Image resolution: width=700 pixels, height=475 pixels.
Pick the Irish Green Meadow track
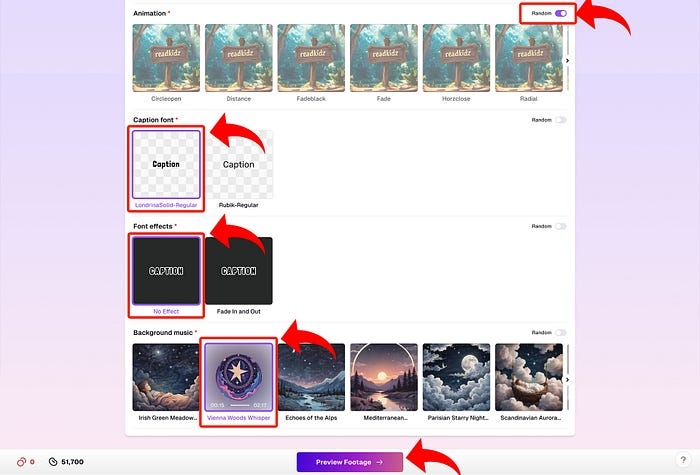pos(166,377)
